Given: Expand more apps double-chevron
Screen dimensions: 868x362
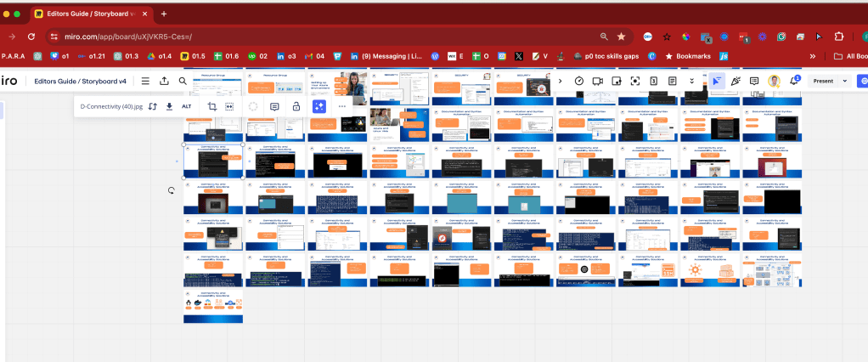Looking at the screenshot, I should (x=691, y=81).
